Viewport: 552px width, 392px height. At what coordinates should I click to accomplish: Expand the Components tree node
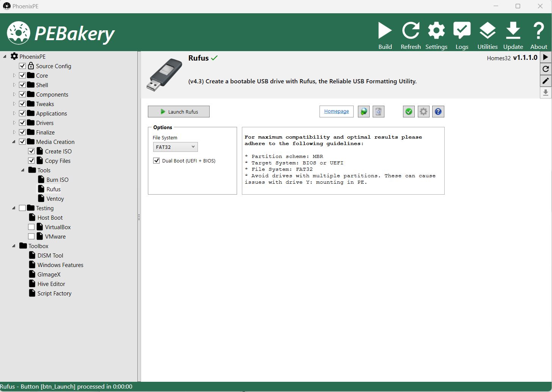(14, 94)
